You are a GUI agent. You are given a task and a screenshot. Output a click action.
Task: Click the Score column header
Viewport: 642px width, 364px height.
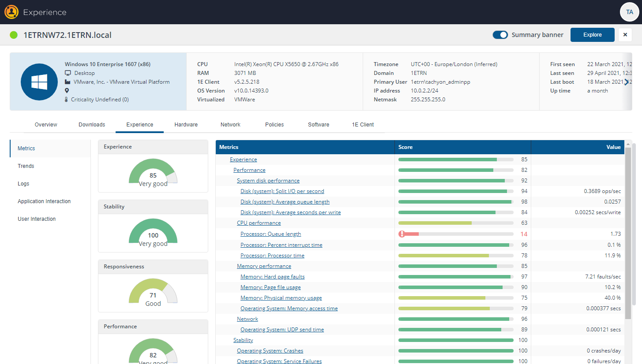point(463,147)
